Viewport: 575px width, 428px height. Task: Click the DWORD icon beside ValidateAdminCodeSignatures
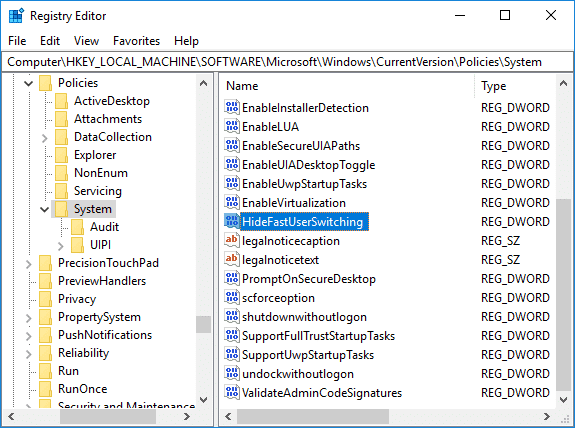click(231, 393)
